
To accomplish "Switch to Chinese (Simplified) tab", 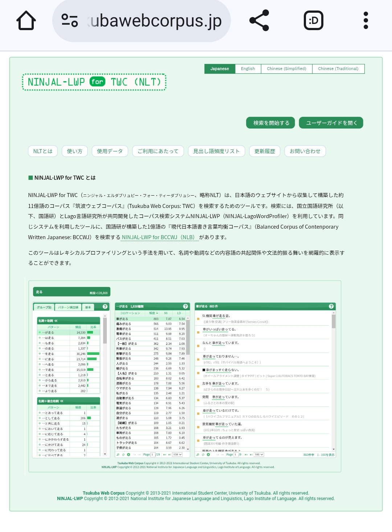I will [x=286, y=69].
